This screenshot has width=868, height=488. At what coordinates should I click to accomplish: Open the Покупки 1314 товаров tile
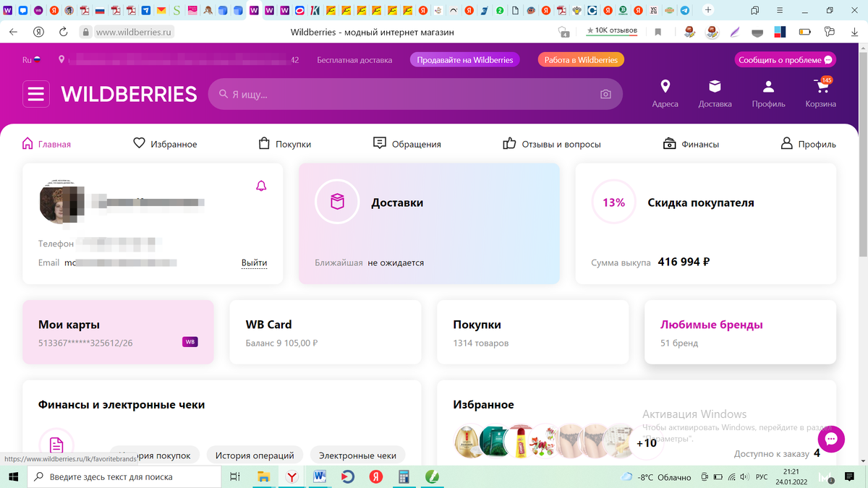pos(532,333)
